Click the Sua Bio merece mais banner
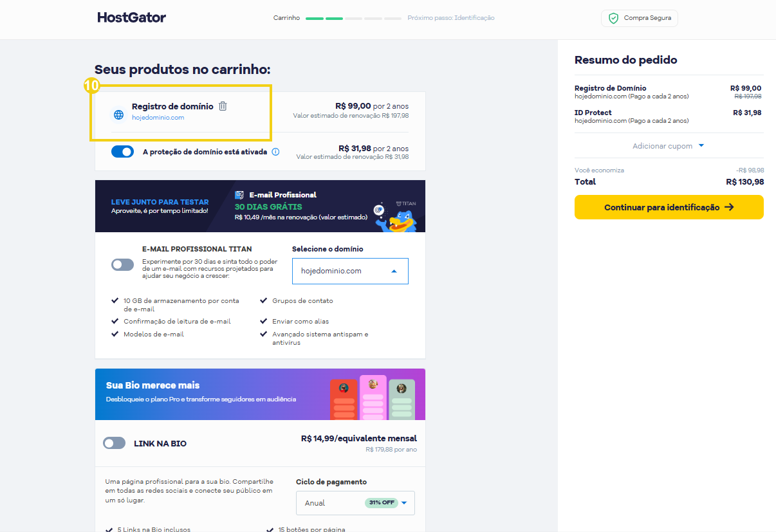776x532 pixels. coord(260,394)
